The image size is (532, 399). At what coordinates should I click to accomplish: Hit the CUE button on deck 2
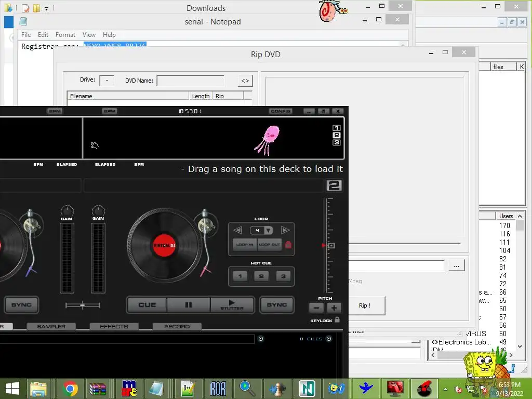pos(147,304)
